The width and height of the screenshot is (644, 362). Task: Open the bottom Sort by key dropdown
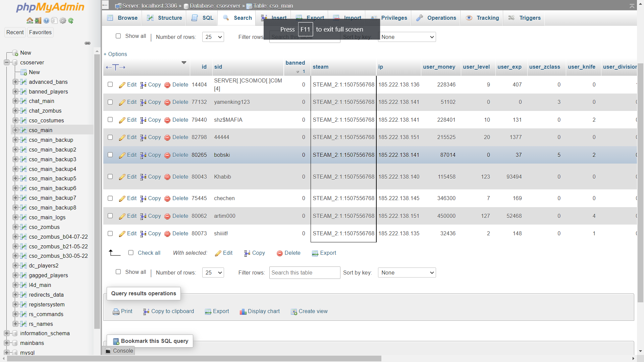407,273
